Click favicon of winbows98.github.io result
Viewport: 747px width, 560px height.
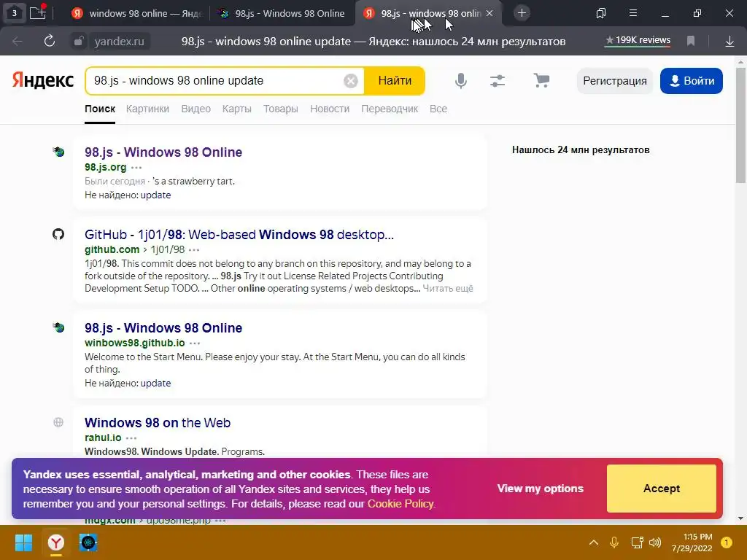[x=58, y=327]
